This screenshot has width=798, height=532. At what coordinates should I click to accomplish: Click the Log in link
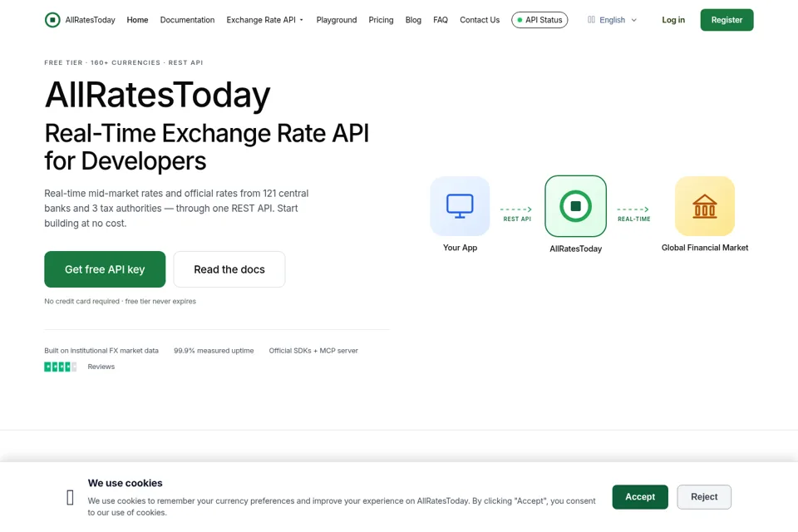pos(673,20)
